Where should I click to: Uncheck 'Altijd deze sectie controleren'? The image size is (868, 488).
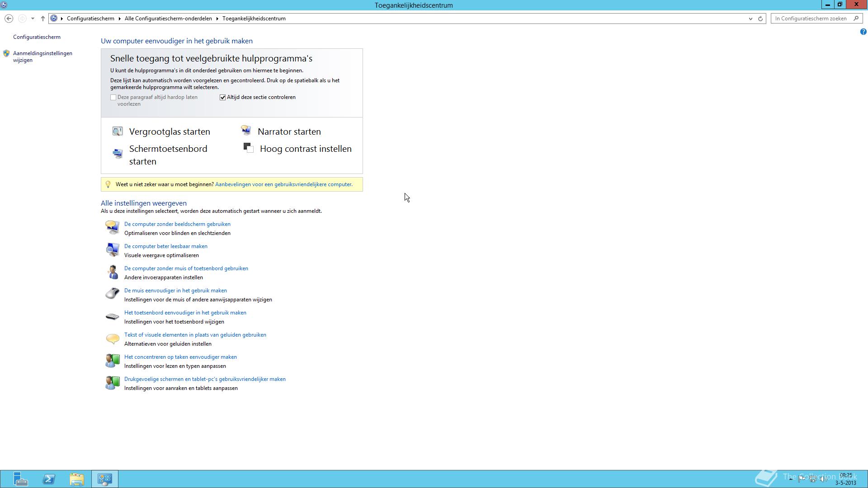[223, 97]
